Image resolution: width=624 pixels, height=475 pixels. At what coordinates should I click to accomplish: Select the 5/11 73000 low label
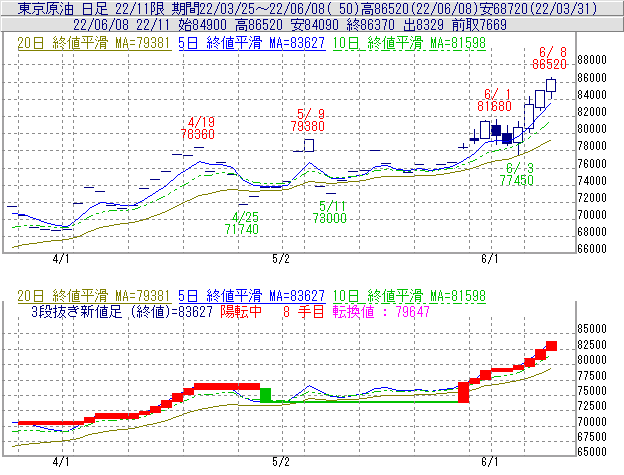tap(330, 212)
